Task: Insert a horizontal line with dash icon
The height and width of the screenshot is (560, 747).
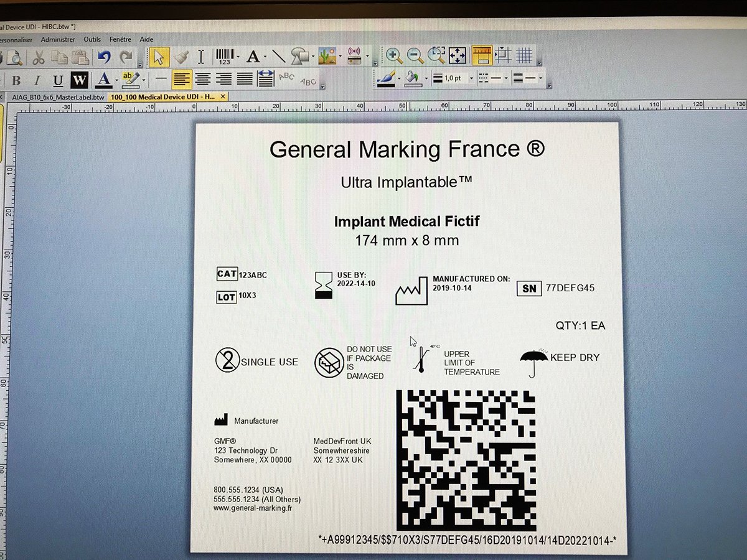Action: (x=161, y=79)
